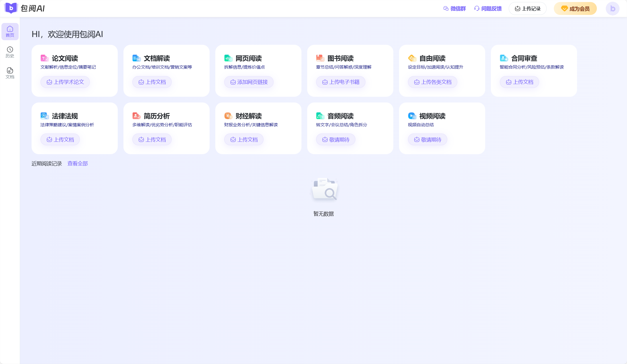Viewport: 627px width, 364px height.
Task: Click the 网页阅读 green code icon
Action: pyautogui.click(x=228, y=58)
